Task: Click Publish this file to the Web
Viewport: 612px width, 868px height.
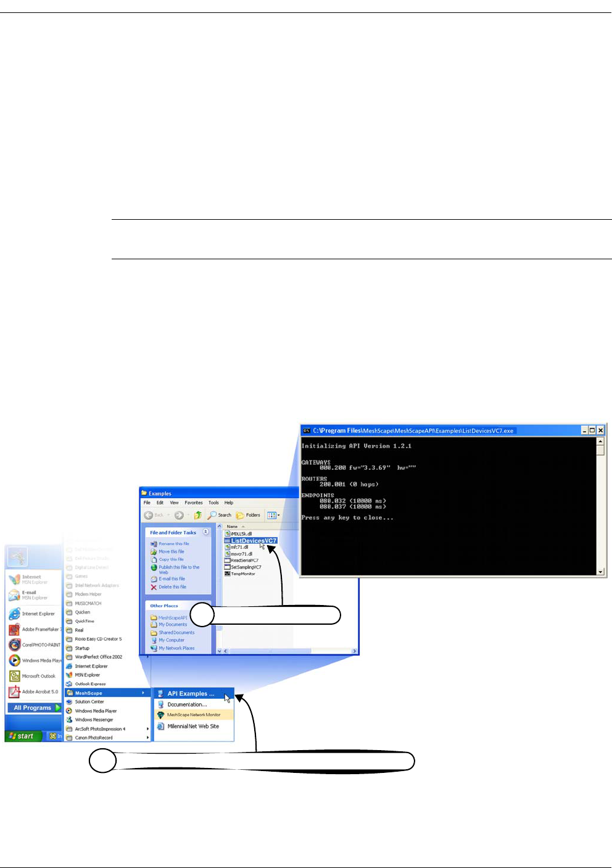Action: point(175,569)
